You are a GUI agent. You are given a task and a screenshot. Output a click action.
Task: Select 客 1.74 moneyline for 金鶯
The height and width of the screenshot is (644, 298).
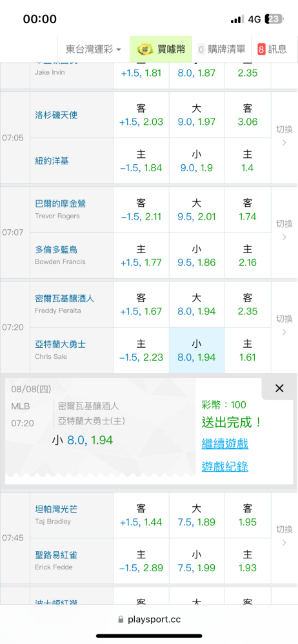coord(248,209)
